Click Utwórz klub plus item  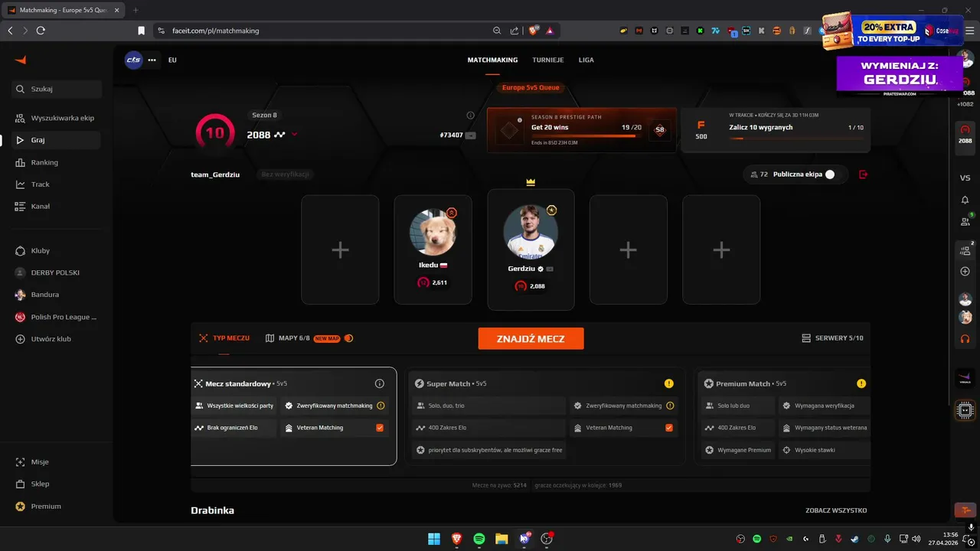click(x=57, y=338)
